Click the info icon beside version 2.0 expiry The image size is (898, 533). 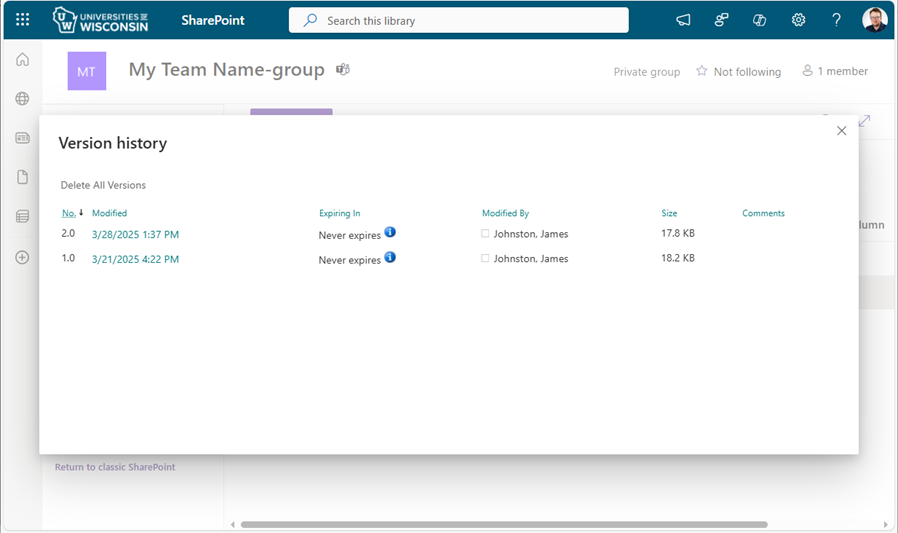click(390, 232)
